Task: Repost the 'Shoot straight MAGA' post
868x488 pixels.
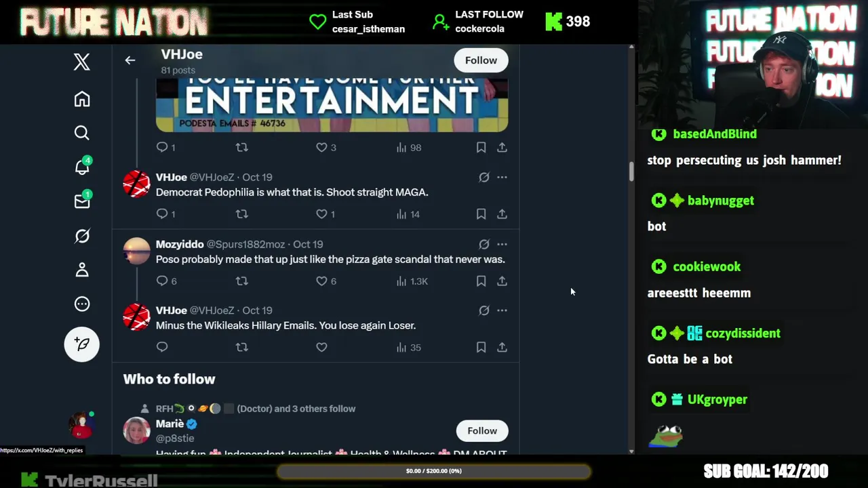Action: click(x=241, y=213)
